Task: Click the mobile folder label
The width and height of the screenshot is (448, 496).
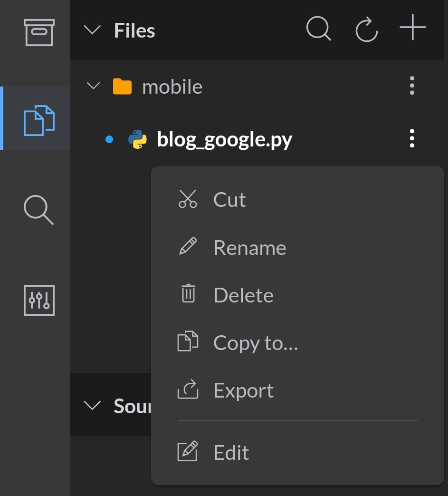Action: point(172,87)
